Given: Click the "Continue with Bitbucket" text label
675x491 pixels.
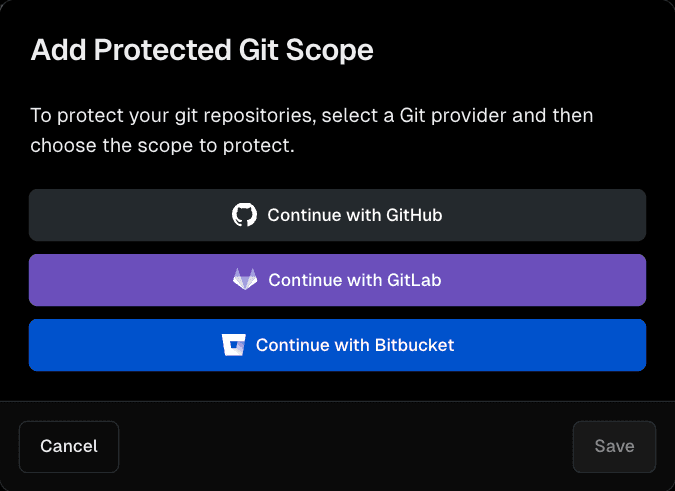Looking at the screenshot, I should click(x=355, y=345).
